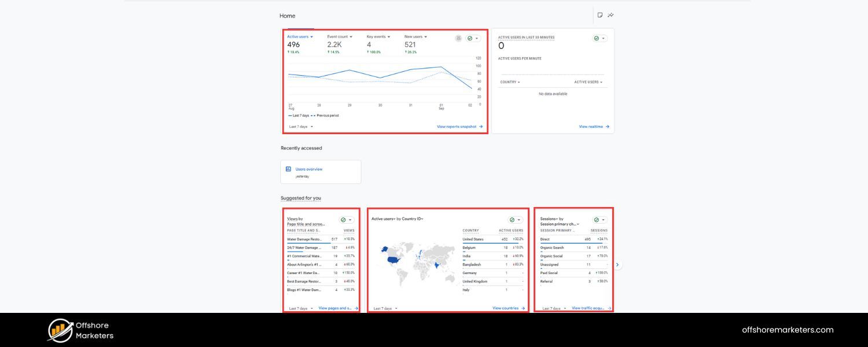Click the check icon on Views by Page card
The height and width of the screenshot is (347, 868).
pos(342,219)
